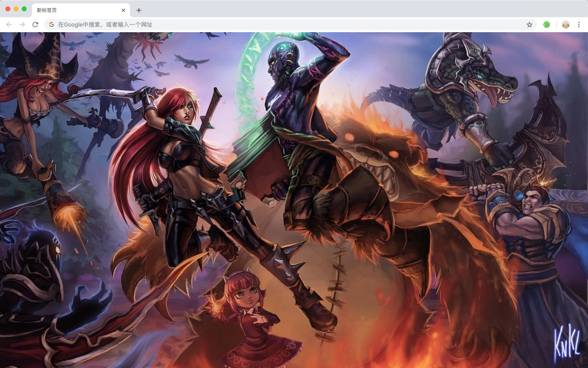The height and width of the screenshot is (368, 588).
Task: Open the Chrome three-dot menu
Action: tap(579, 24)
